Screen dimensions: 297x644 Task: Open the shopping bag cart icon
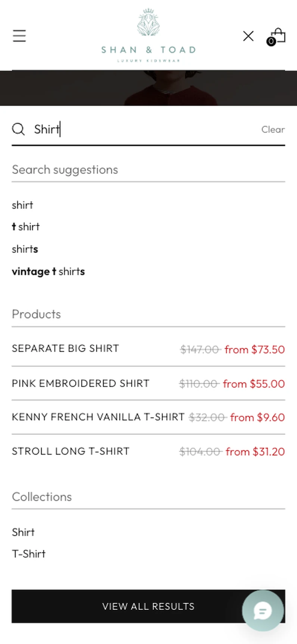[x=278, y=36]
